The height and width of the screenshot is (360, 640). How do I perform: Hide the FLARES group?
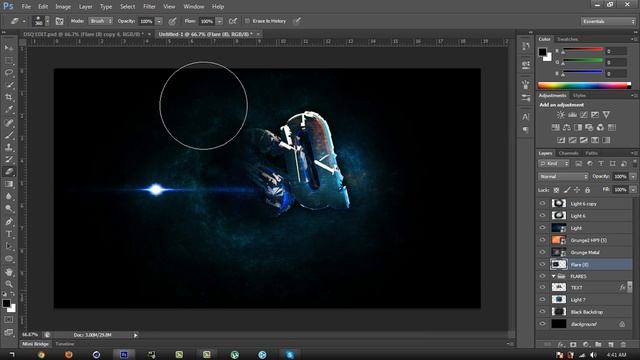[542, 276]
